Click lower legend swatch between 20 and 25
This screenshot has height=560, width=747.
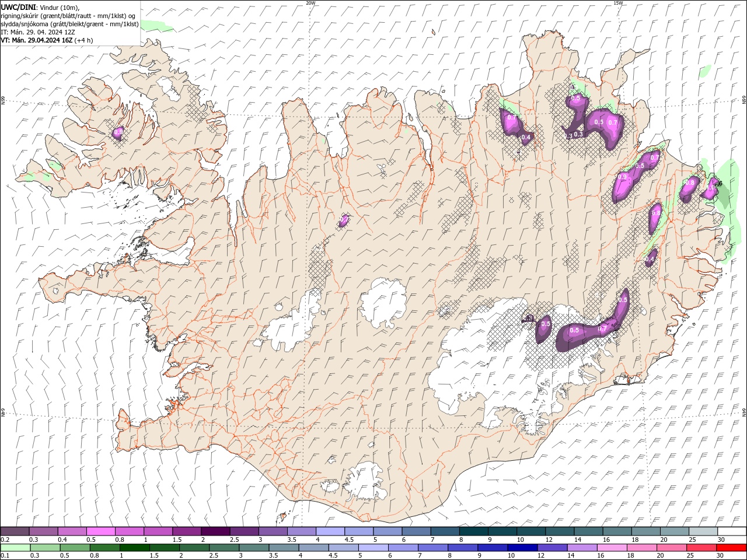coord(672,548)
